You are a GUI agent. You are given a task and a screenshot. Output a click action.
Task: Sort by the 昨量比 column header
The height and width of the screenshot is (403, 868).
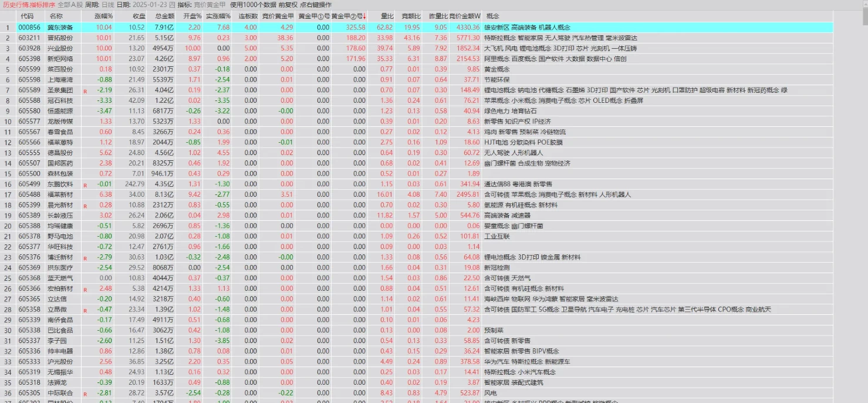point(438,16)
